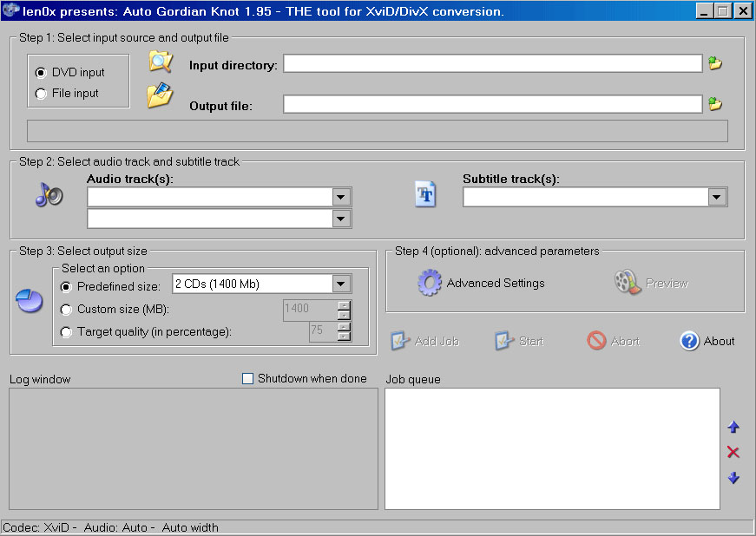Click the Start label

[531, 342]
